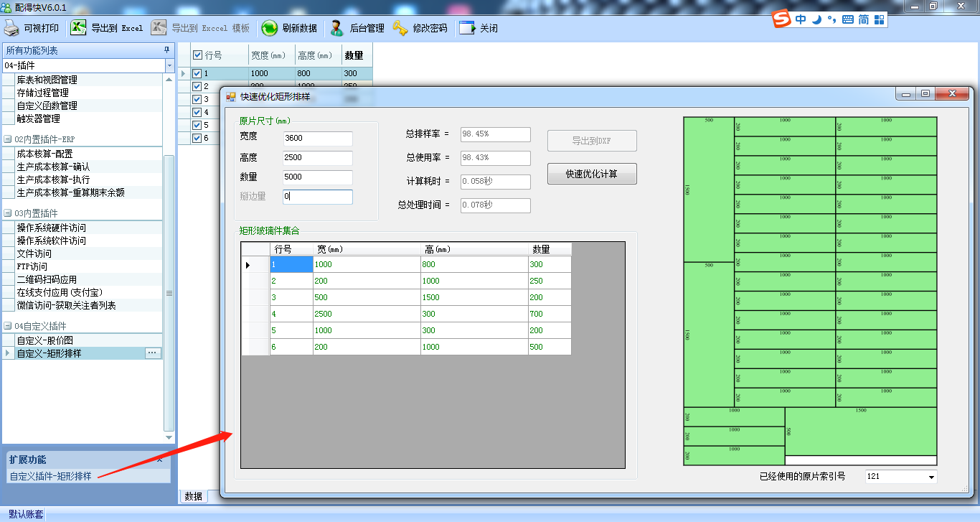This screenshot has height=522, width=980.
Task: Toggle checkbox of row 1 in main grid
Action: pyautogui.click(x=197, y=73)
